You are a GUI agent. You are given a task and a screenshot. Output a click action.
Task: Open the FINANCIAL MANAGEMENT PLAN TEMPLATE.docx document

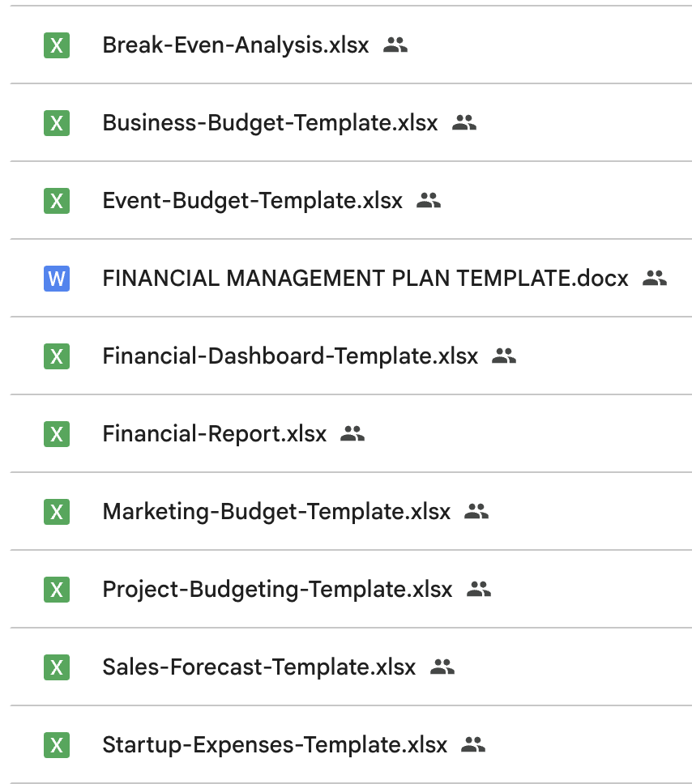[365, 279]
